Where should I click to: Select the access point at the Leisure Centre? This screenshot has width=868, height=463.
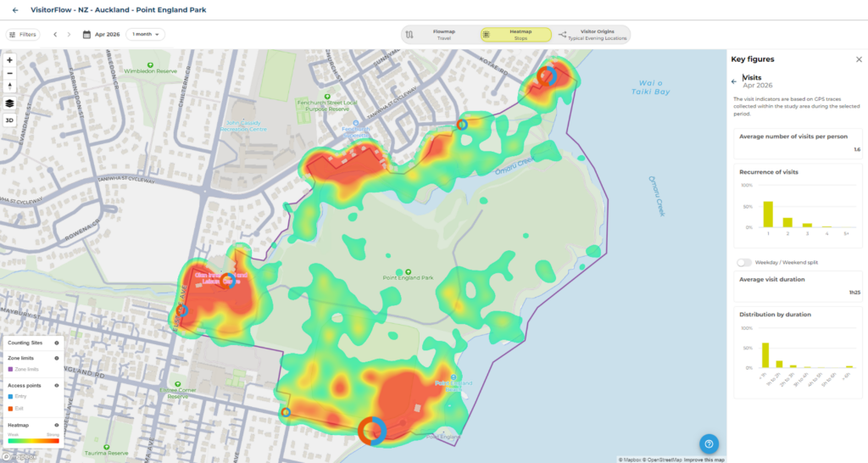pos(227,281)
